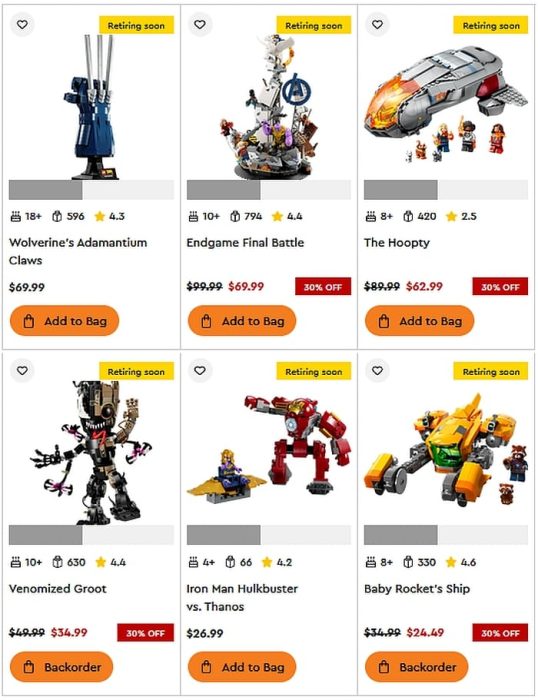
Task: Add Wolverine's Adamantium Claws to bag
Action: point(64,321)
